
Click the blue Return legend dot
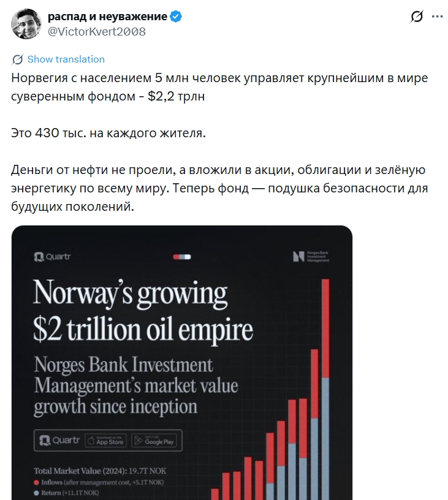point(37,493)
